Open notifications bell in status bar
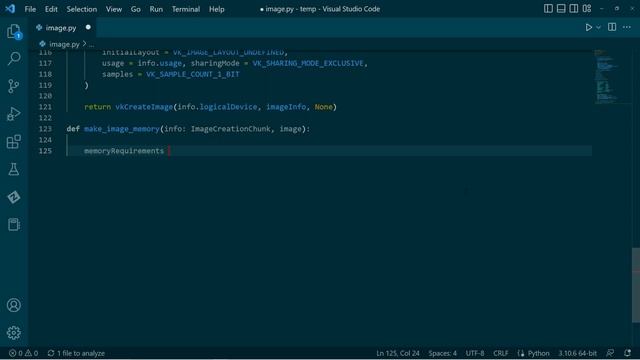 627,353
